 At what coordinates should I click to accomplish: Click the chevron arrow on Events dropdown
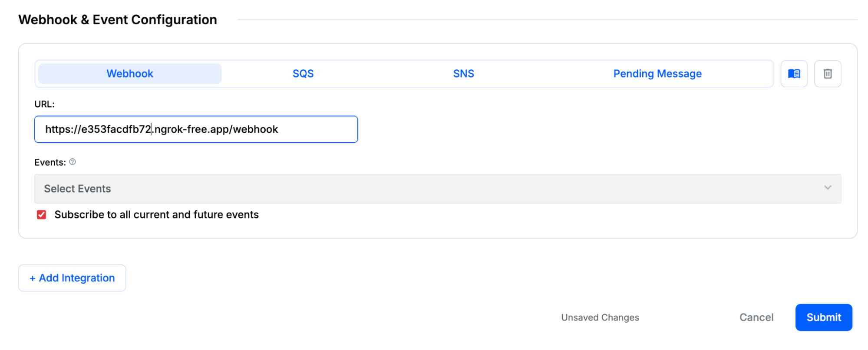coord(827,188)
